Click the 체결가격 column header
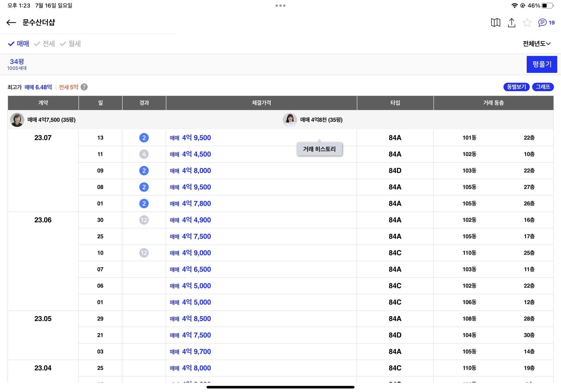The image size is (561, 392). (261, 103)
